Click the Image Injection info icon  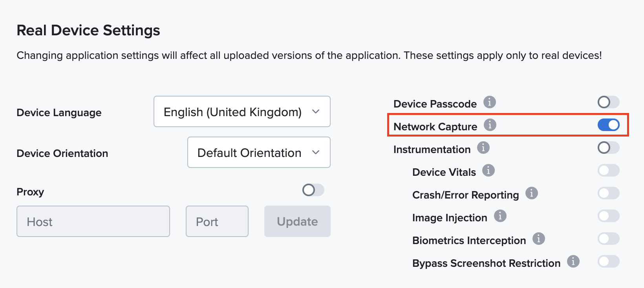pyautogui.click(x=500, y=216)
